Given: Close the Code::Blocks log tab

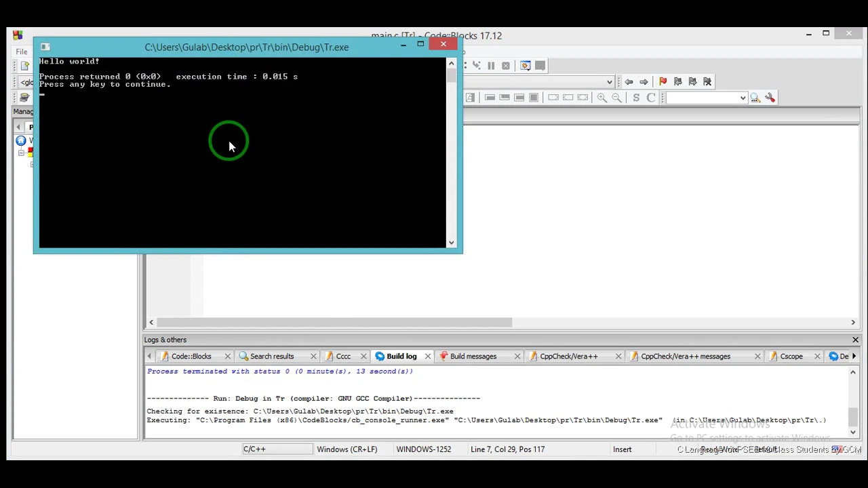Looking at the screenshot, I should 227,357.
